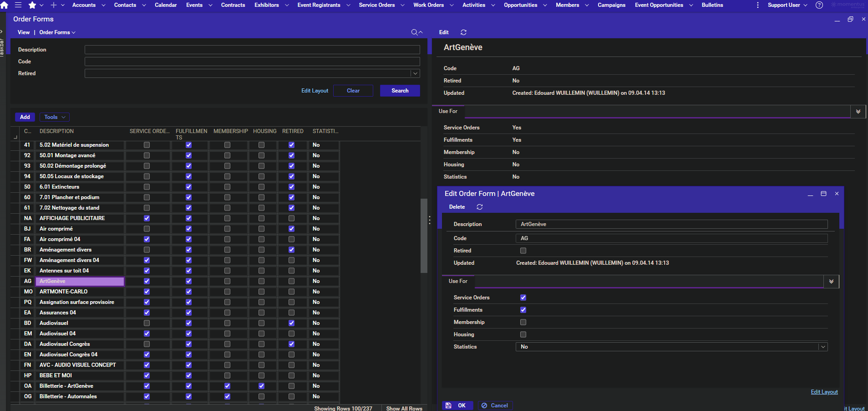Screen dimensions: 868x411
Task: Uncheck Membership for Billetterie - ArtGenève row
Action: point(227,386)
